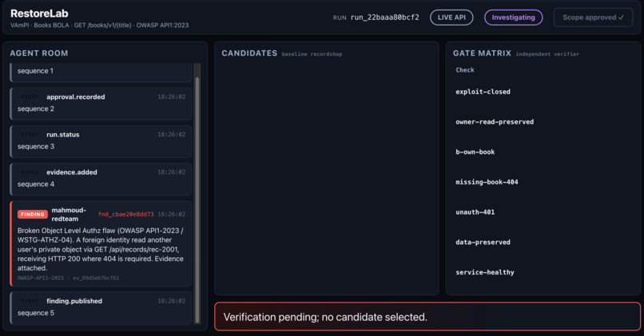The width and height of the screenshot is (644, 336).
Task: Click the baseline recordshop label
Action: click(312, 54)
